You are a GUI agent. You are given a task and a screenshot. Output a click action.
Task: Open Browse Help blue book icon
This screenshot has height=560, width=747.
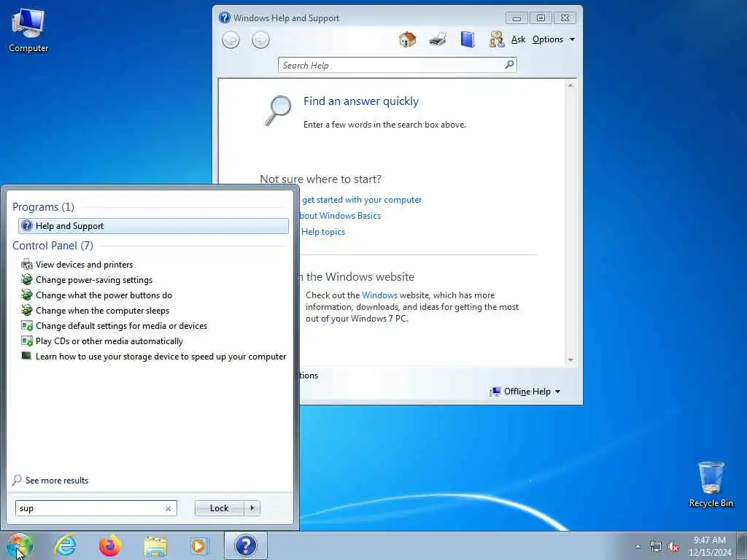468,39
